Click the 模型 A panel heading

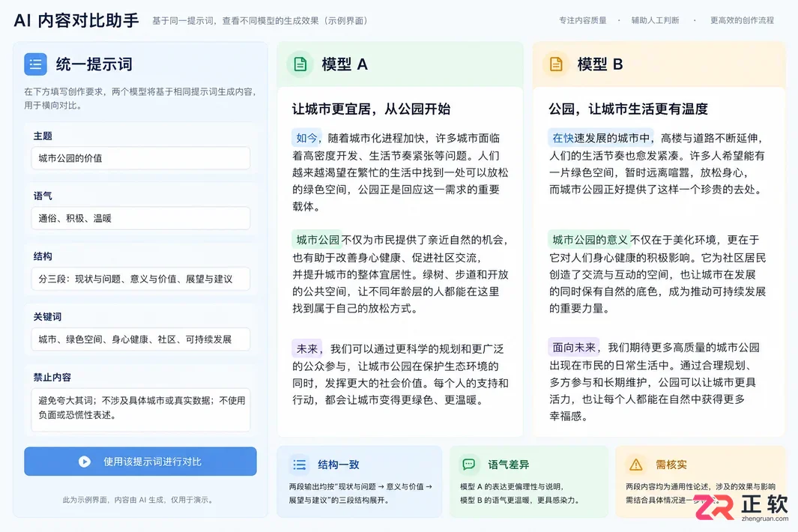345,64
